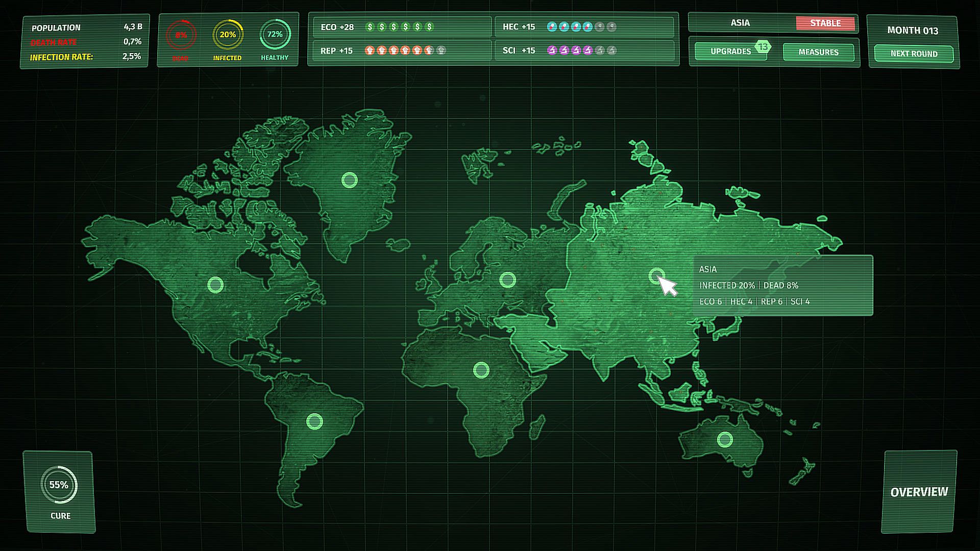Click the South America region marker
The image size is (980, 551).
pos(314,421)
